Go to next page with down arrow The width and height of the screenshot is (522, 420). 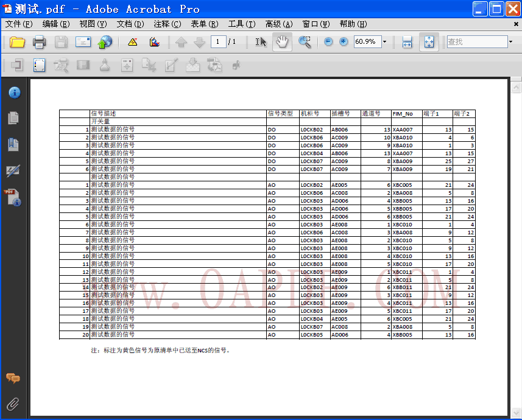[199, 42]
